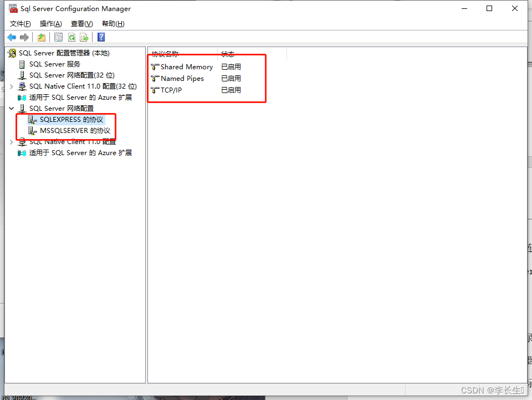Open the 操作(A) menu

[50, 24]
